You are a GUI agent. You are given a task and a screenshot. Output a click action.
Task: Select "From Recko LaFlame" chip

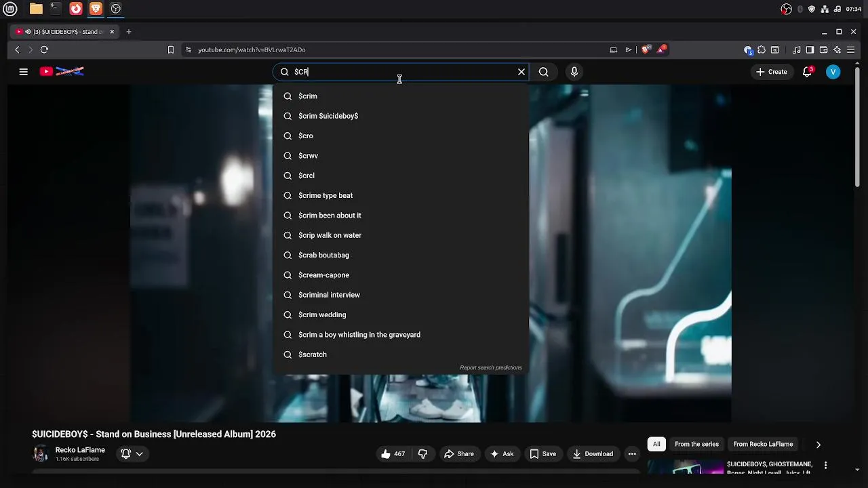pyautogui.click(x=763, y=445)
